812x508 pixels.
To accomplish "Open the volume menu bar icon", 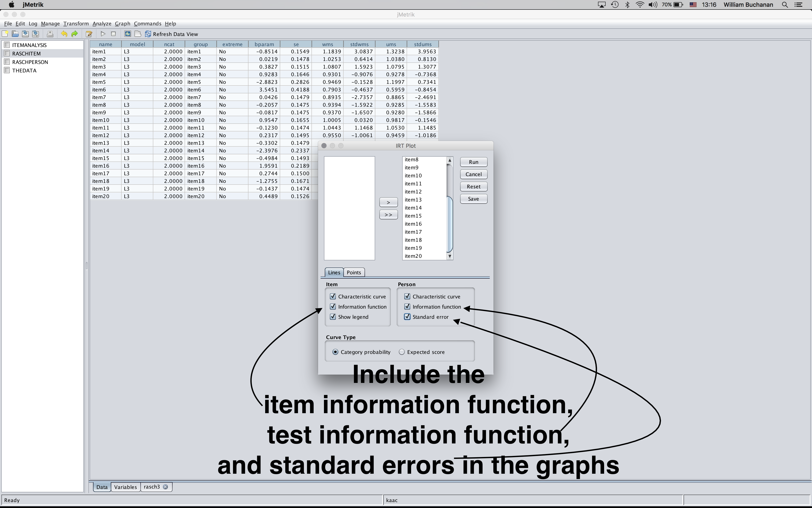I will (x=653, y=5).
